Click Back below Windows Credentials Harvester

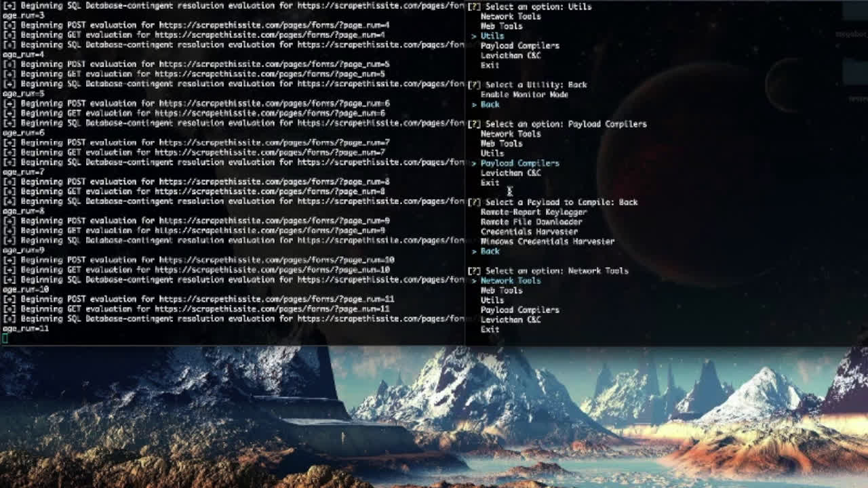click(x=490, y=251)
